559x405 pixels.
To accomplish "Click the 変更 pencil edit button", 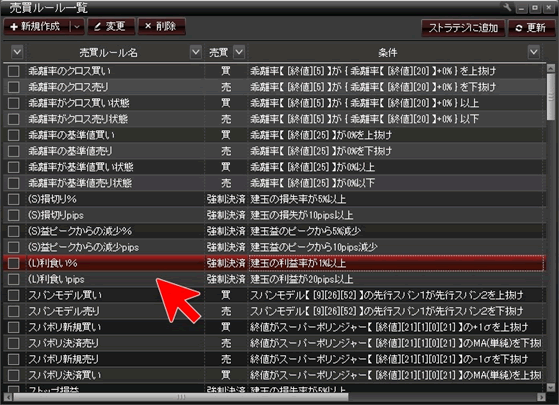I will point(111,27).
